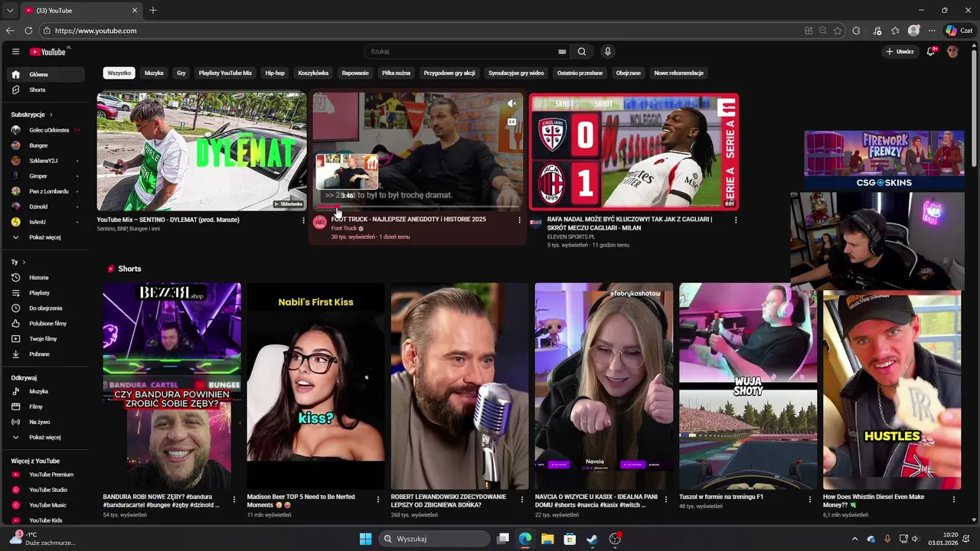Open options menu for Foot Truck video
This screenshot has width=980, height=551.
pos(519,220)
